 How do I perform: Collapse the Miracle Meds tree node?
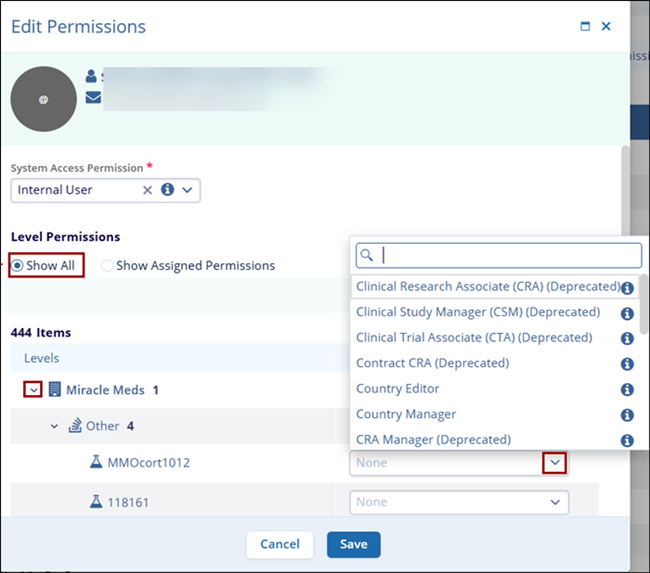32,389
